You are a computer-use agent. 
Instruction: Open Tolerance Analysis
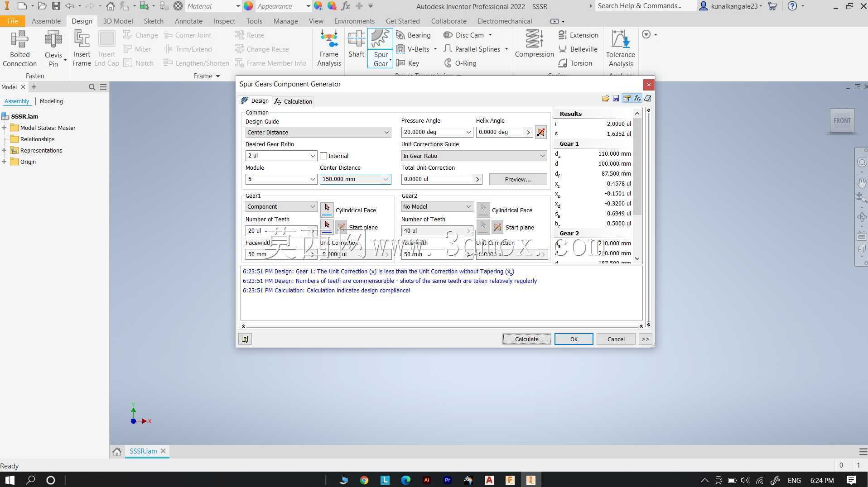[x=620, y=49]
